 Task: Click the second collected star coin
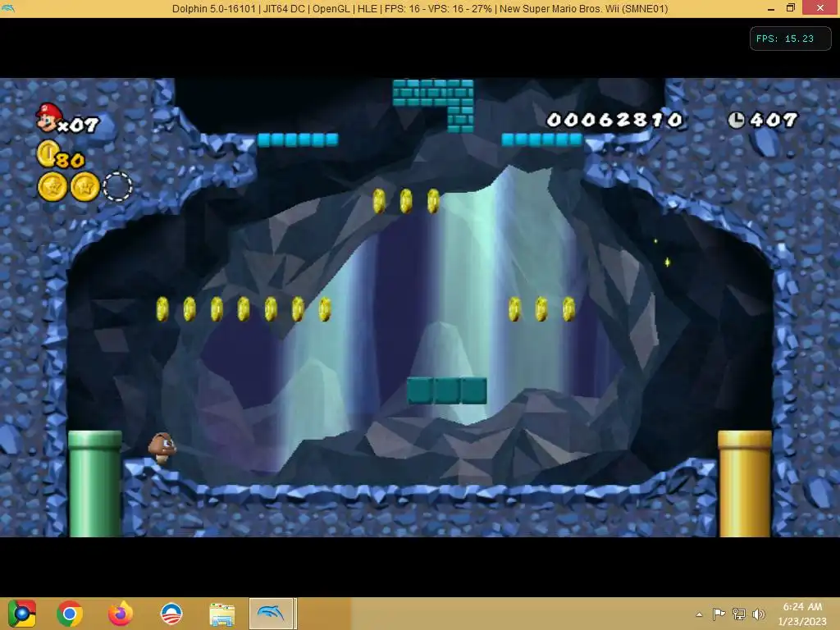[x=85, y=187]
